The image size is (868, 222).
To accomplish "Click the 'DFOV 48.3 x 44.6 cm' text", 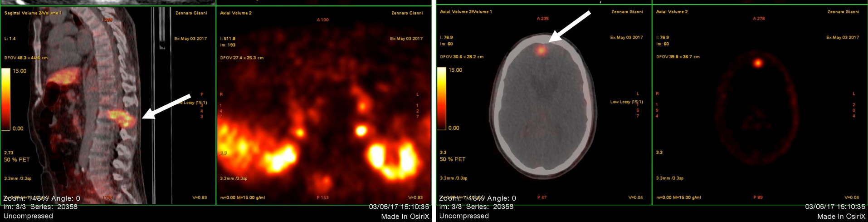I will 26,58.
